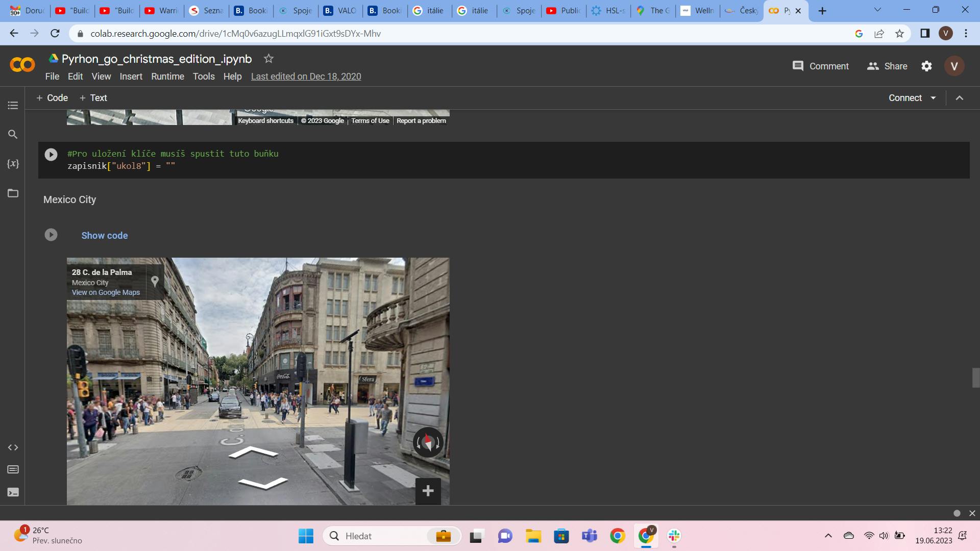The height and width of the screenshot is (551, 980).
Task: Open the Edit menu
Action: [75, 77]
